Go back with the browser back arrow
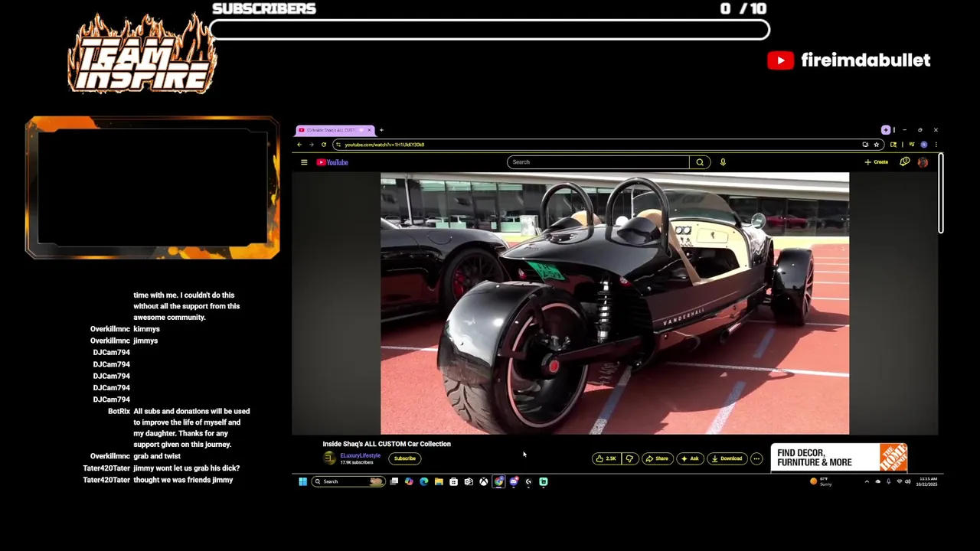980x551 pixels. click(299, 145)
